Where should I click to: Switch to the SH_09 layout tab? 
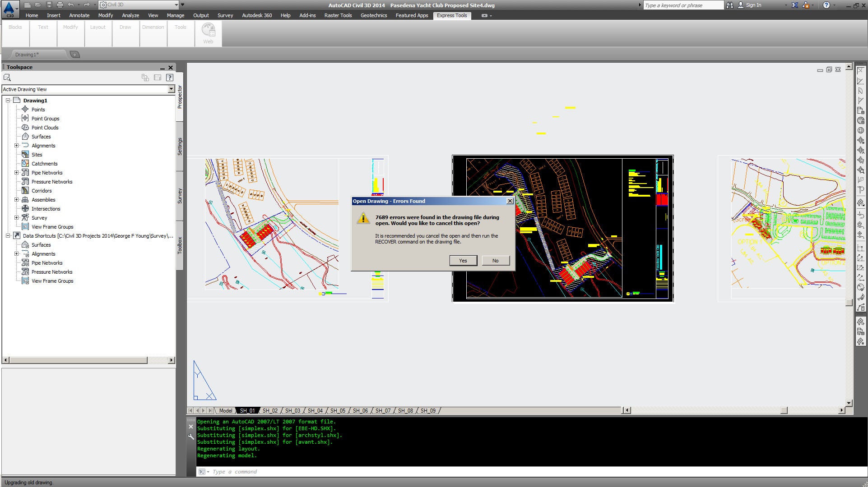coord(428,411)
